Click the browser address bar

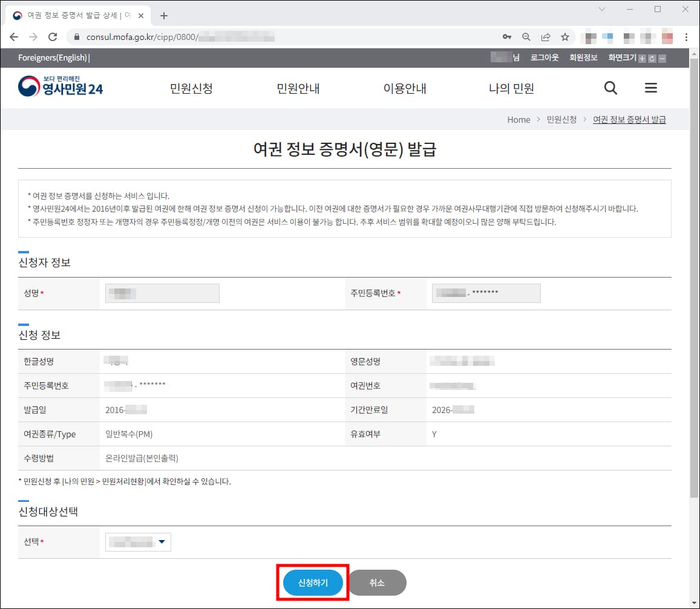click(242, 36)
